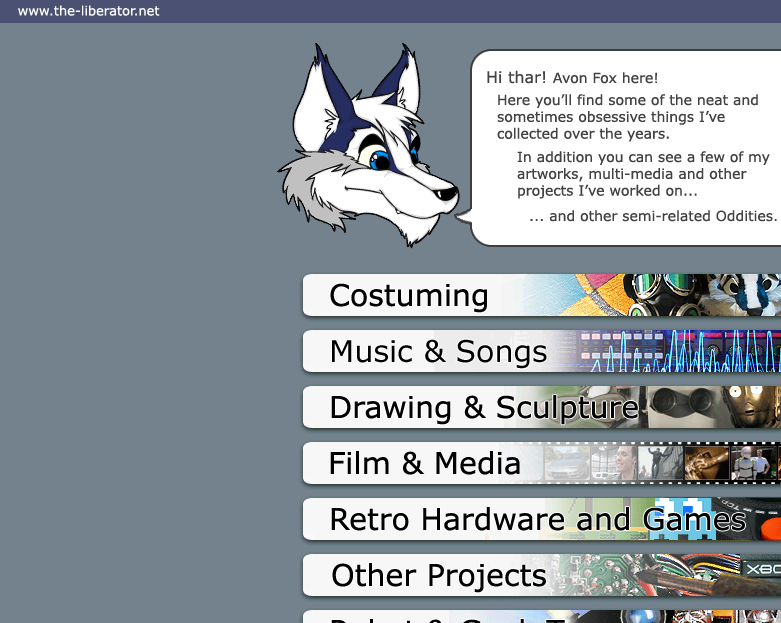Viewport: 781px width, 623px height.
Task: Open Retro Hardware and Games
Action: coord(537,520)
